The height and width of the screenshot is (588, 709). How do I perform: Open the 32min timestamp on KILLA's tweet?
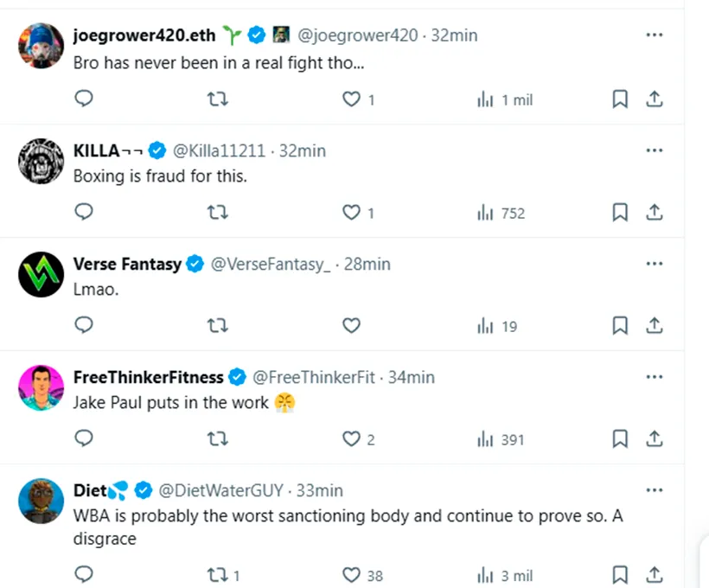tap(303, 150)
